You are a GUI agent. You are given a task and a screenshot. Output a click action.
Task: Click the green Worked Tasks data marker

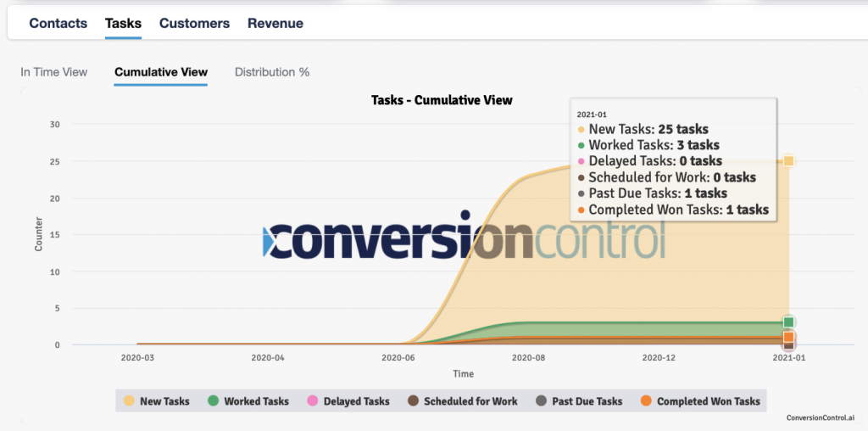(x=788, y=322)
